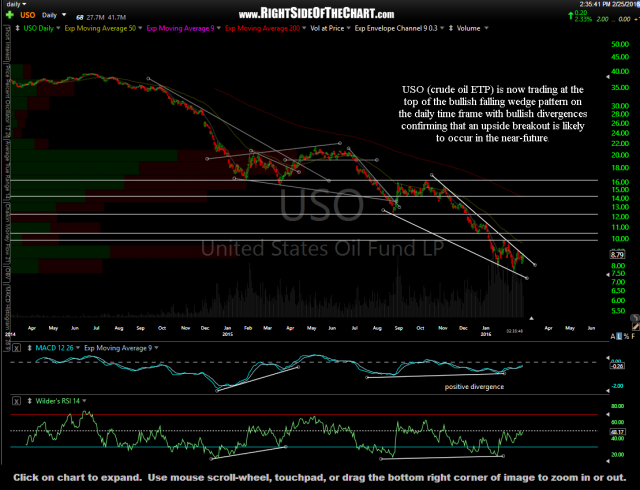Screen dimensions: 640x490
Task: Expand the Volume indicator dropdown
Action: (x=486, y=29)
